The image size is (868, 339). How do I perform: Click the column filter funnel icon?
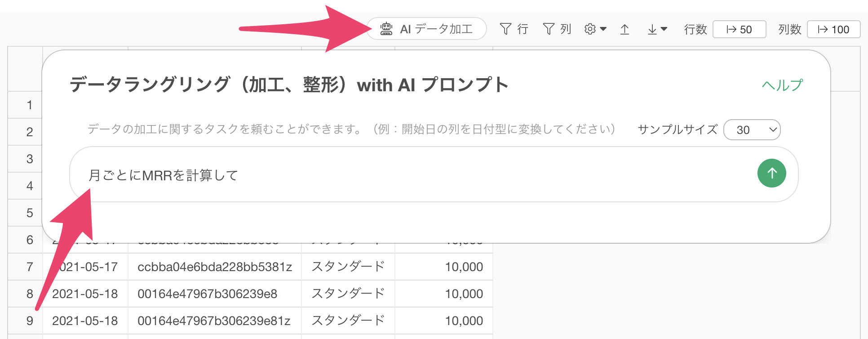549,29
